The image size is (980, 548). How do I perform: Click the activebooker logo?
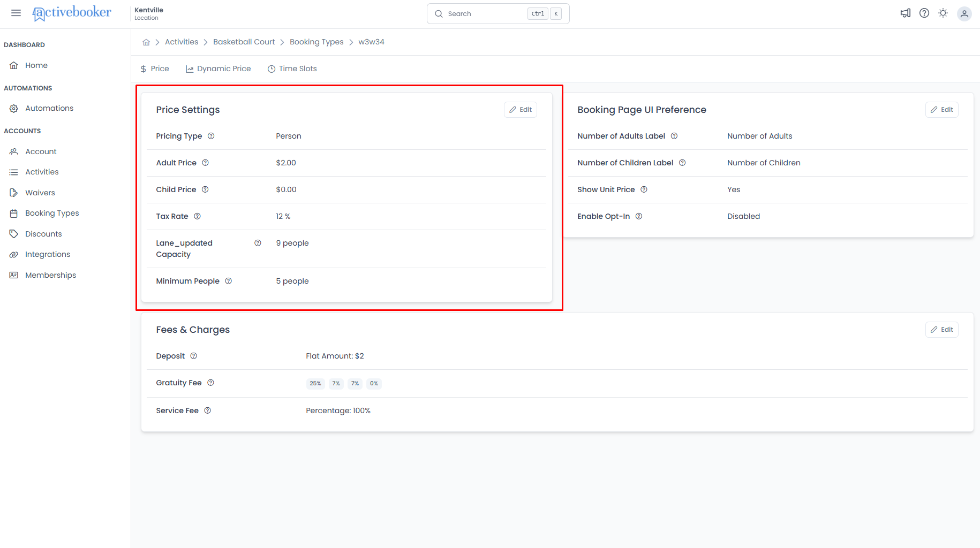72,13
